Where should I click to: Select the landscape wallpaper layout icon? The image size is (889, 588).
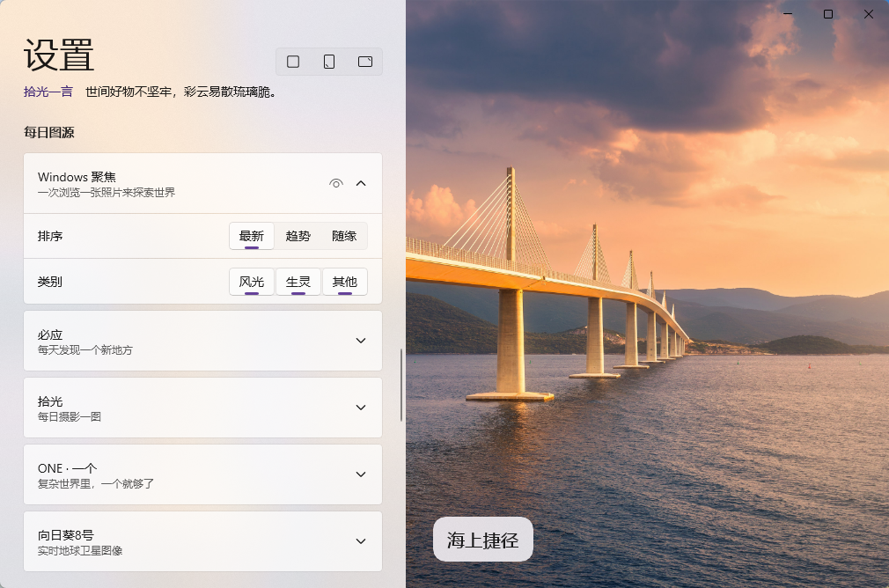tap(364, 61)
